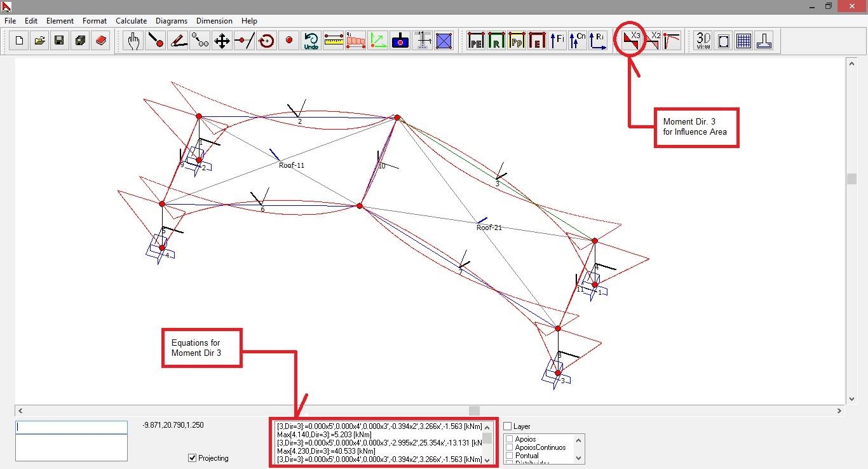
Task: Open the Calculate menu
Action: 131,21
